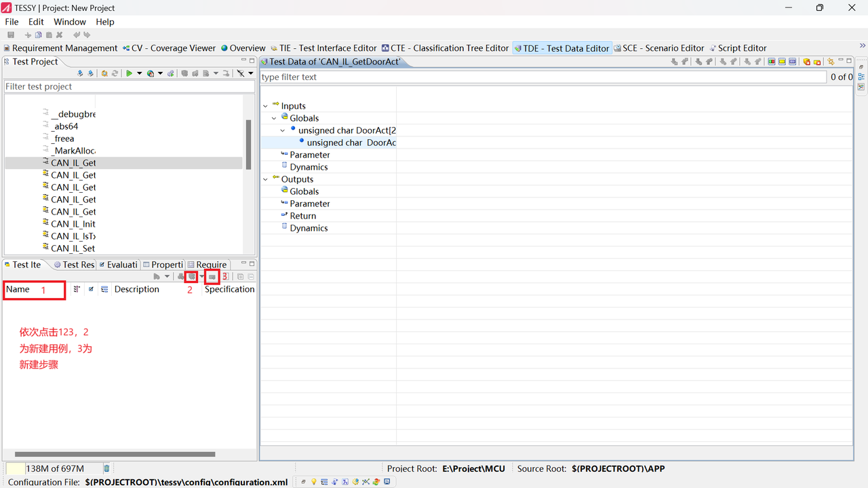Switch to SCE - Scenario Editor perspective
The height and width of the screenshot is (488, 868).
click(x=658, y=48)
